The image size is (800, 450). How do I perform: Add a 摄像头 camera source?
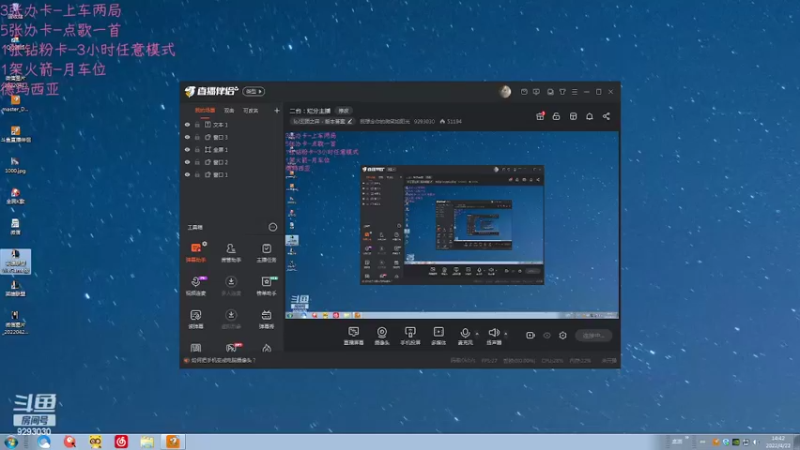[x=382, y=336]
